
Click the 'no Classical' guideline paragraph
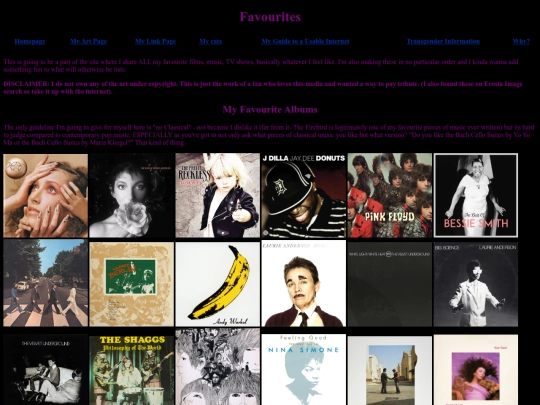269,135
